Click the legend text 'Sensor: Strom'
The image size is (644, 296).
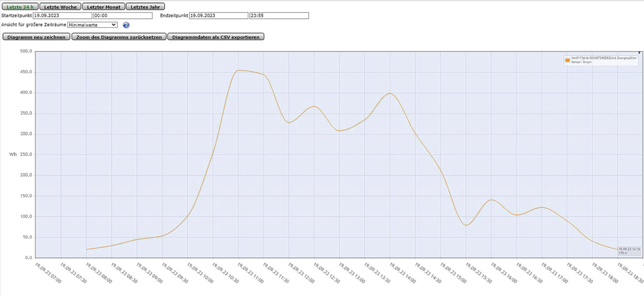coord(581,62)
